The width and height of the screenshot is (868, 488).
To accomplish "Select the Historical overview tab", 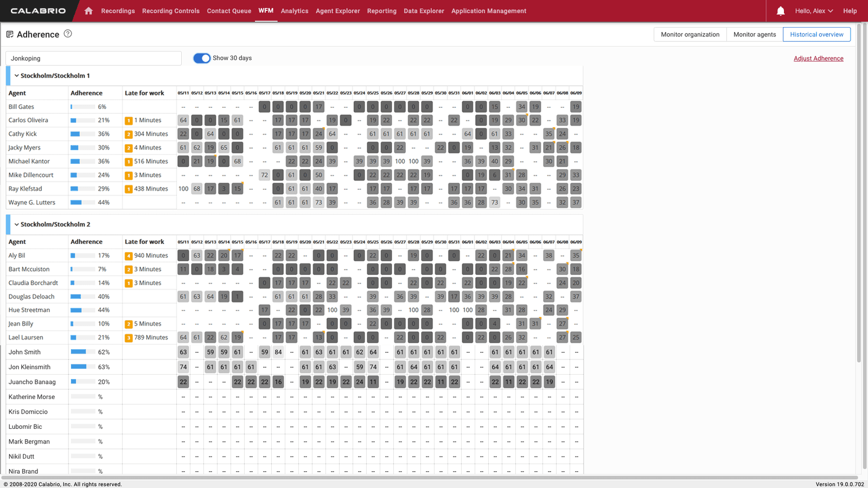I will (x=817, y=34).
